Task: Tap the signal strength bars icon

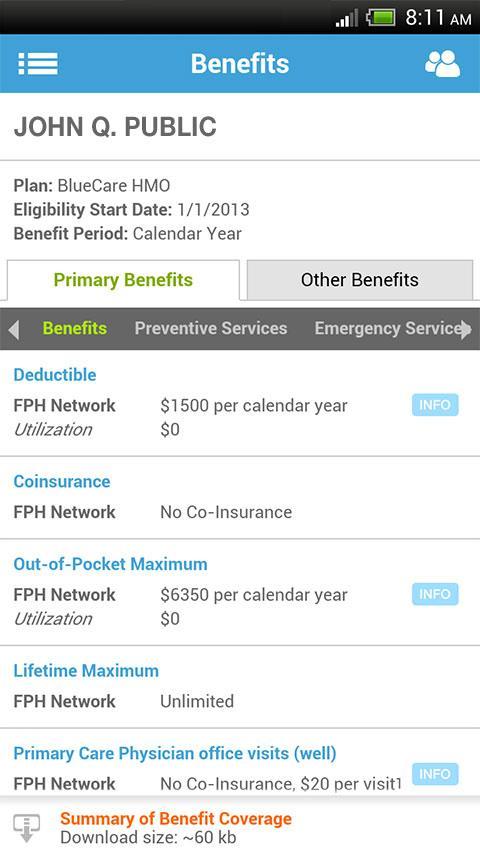Action: pyautogui.click(x=347, y=18)
